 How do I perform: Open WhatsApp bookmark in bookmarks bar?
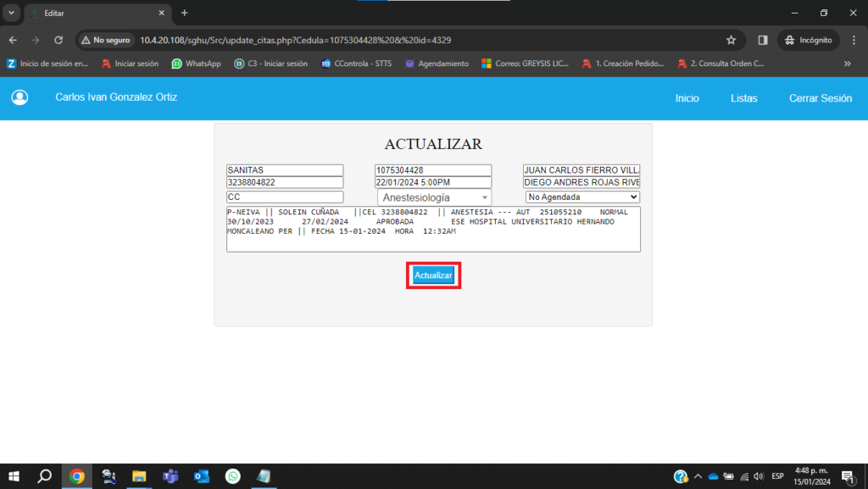(x=196, y=64)
